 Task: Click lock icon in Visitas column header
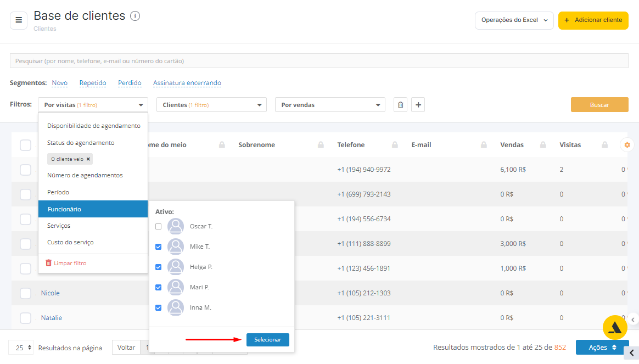tap(605, 145)
